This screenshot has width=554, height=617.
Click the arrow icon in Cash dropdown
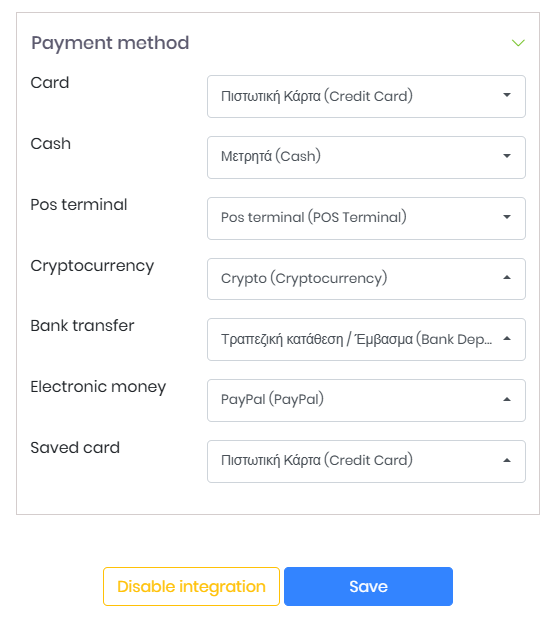507,156
